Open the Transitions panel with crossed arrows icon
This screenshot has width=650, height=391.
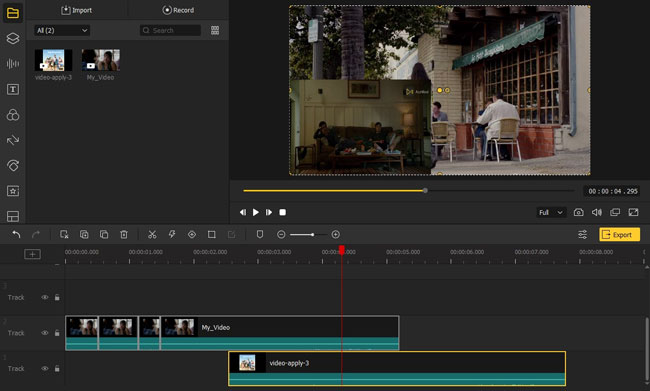coord(13,140)
